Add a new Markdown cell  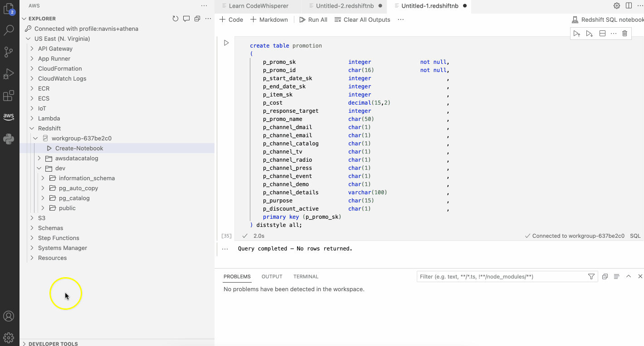(x=269, y=19)
